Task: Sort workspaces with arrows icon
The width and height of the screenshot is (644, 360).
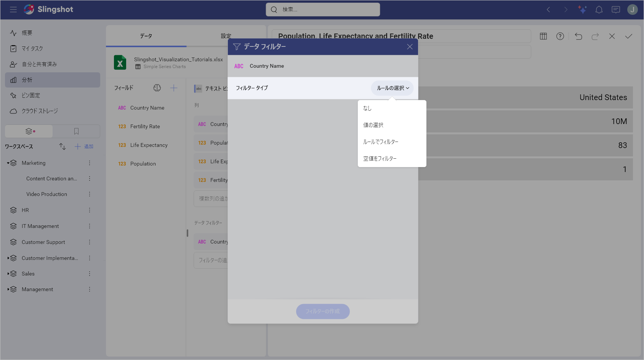Action: [x=62, y=147]
